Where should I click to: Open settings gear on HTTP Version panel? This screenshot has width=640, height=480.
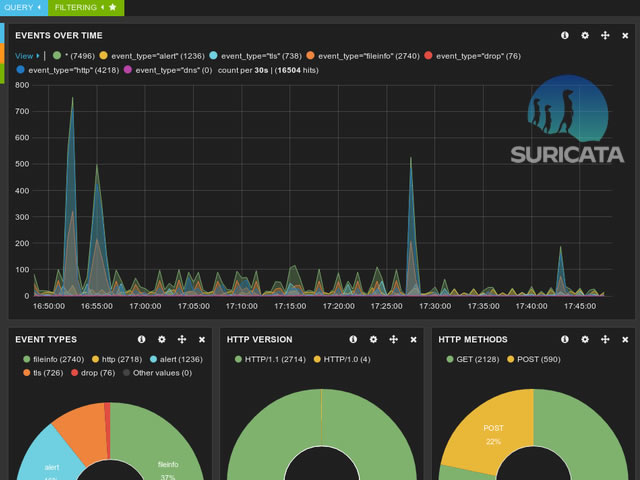tap(373, 339)
